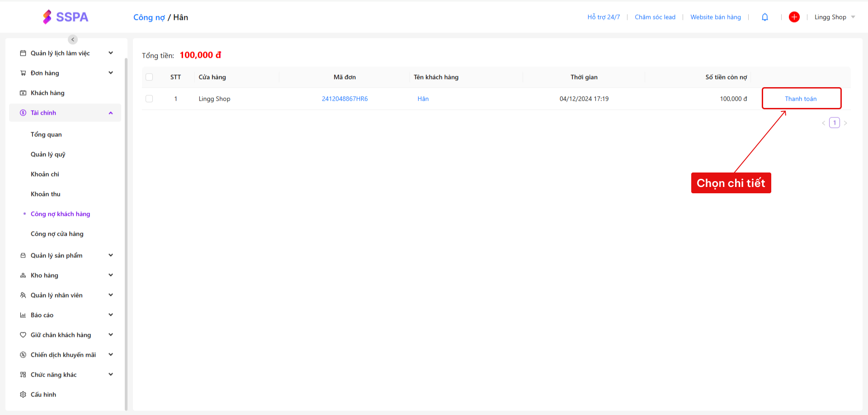Open Công nợ cửa hàng menu item
This screenshot has width=868, height=415.
coord(57,233)
